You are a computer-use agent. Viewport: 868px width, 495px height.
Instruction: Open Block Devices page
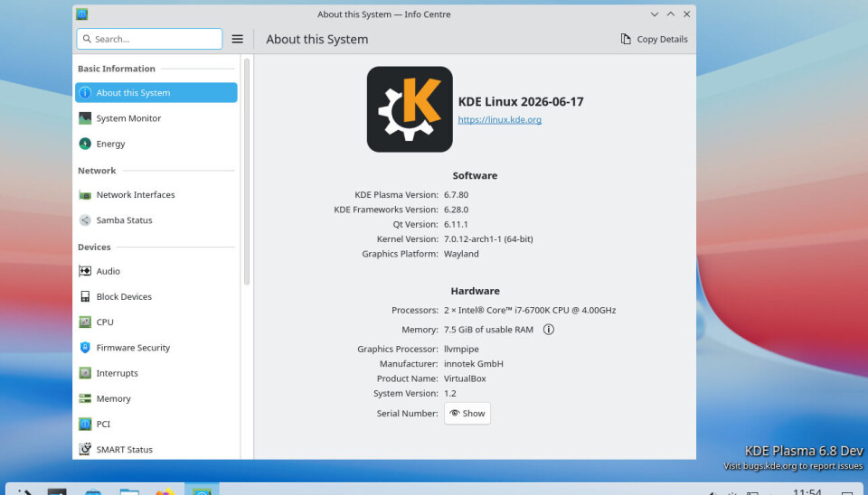coord(156,296)
